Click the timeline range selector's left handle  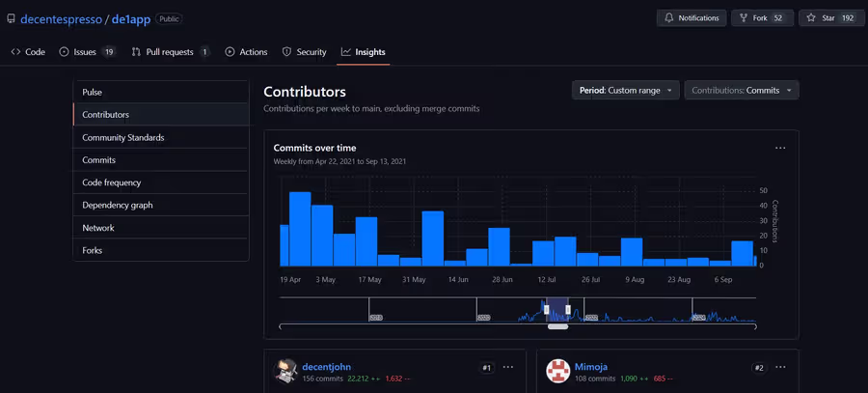pyautogui.click(x=545, y=309)
